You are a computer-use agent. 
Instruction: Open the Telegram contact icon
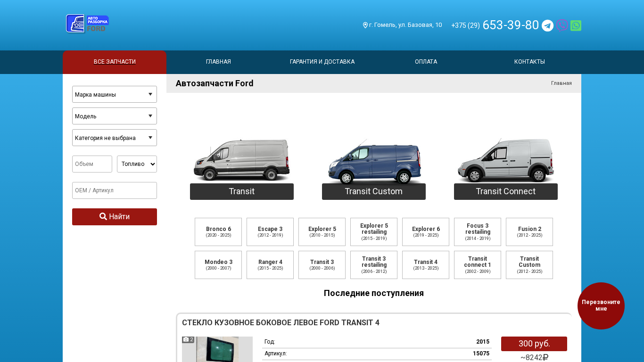(547, 25)
